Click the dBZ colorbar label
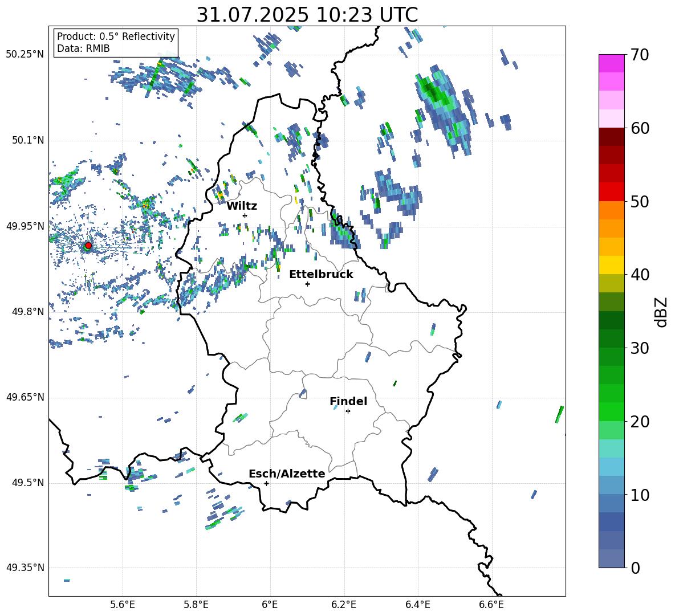This screenshot has width=675, height=616. 662,312
